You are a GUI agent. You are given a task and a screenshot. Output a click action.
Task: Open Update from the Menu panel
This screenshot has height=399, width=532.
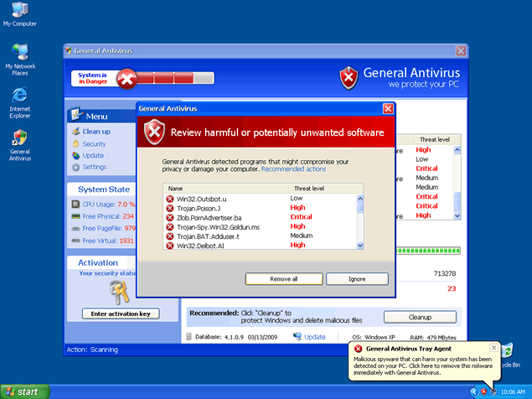(93, 155)
